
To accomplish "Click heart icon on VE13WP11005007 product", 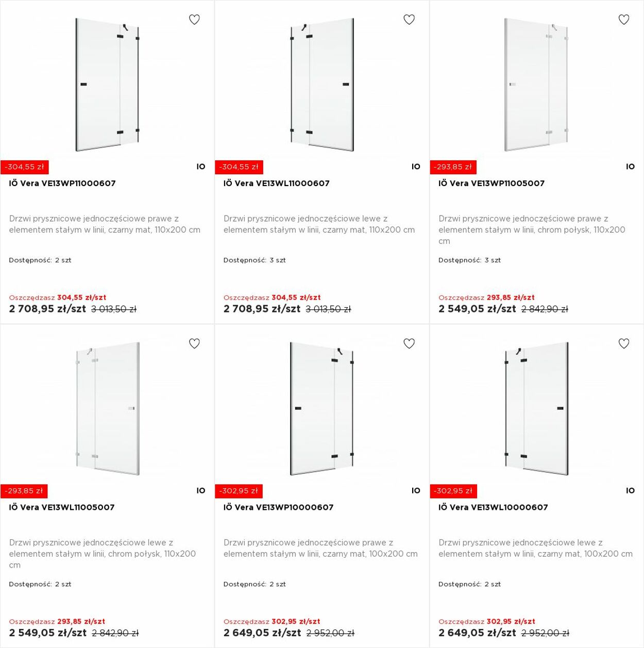I will click(624, 20).
